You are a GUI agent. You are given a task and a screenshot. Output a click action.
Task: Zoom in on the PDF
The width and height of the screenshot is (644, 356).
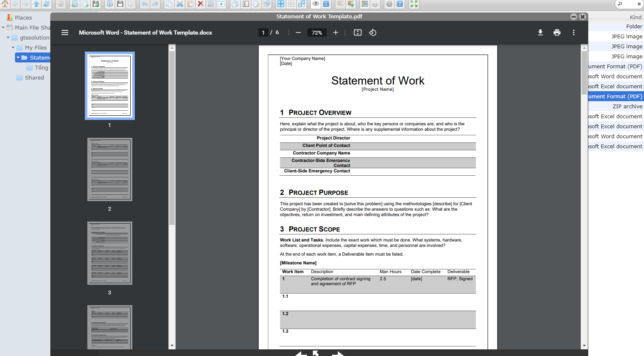click(336, 32)
